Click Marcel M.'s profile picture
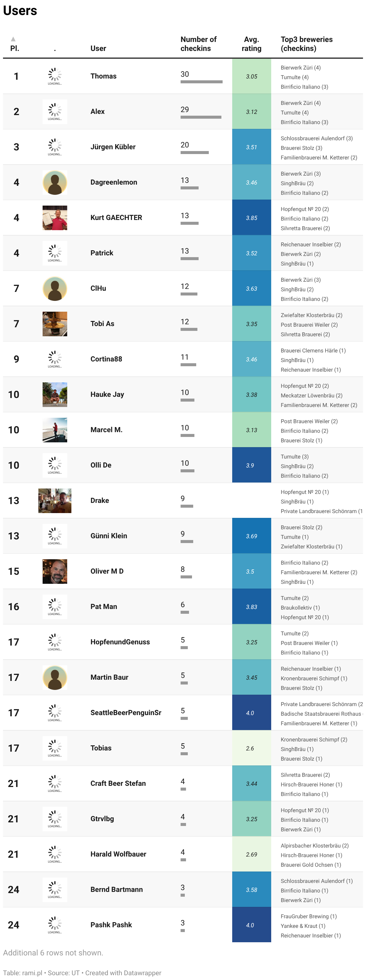The width and height of the screenshot is (366, 980). click(55, 430)
